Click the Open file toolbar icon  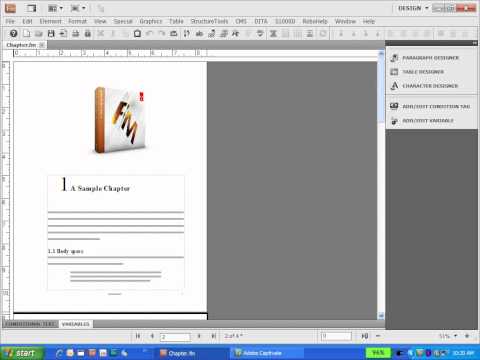pos(39,33)
